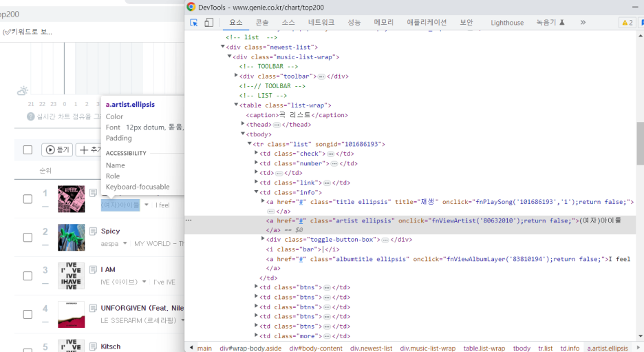Switch to the 네트워크 tab

coord(321,23)
